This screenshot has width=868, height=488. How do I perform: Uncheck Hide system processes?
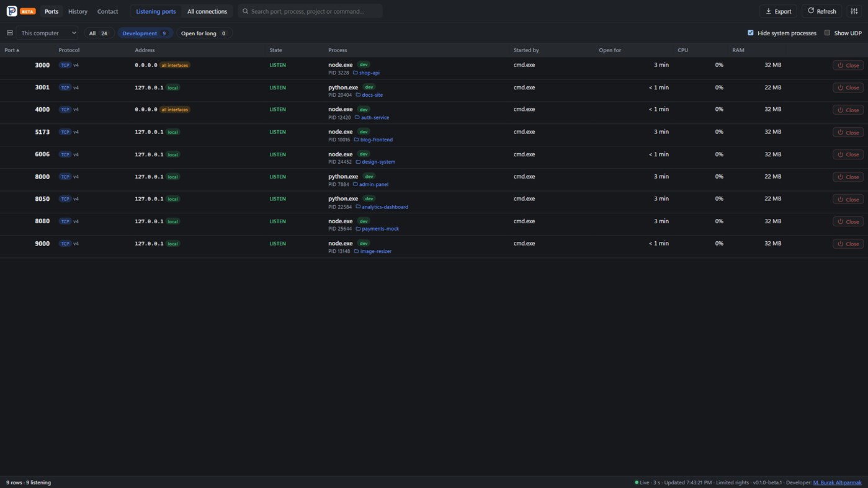tap(750, 33)
